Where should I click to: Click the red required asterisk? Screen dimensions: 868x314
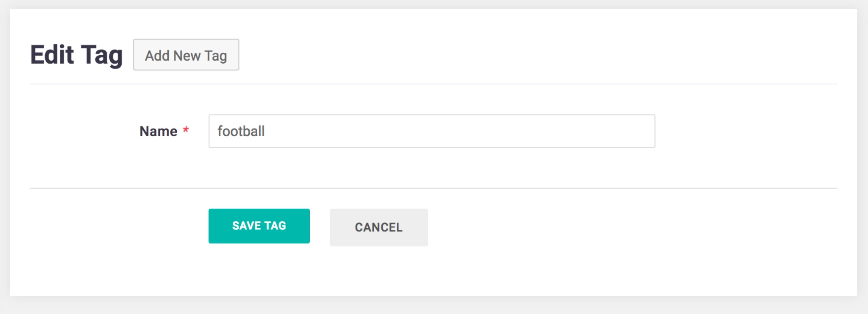coord(186,130)
